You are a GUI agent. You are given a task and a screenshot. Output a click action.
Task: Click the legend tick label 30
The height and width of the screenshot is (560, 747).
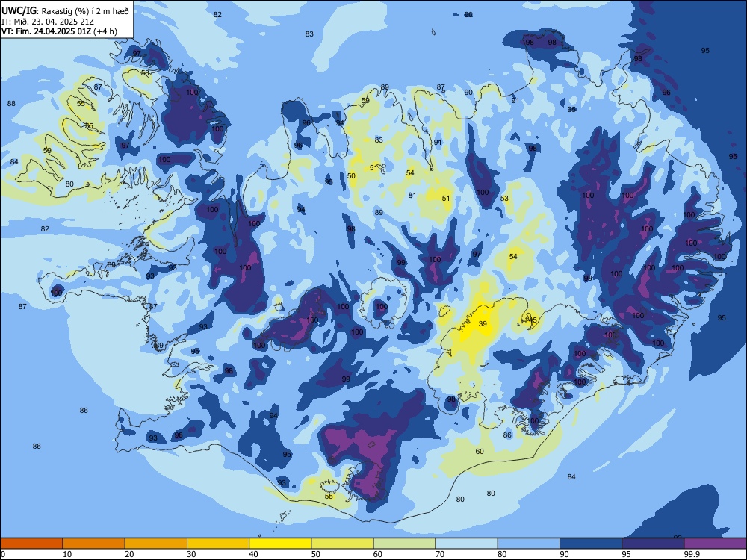coord(191,554)
